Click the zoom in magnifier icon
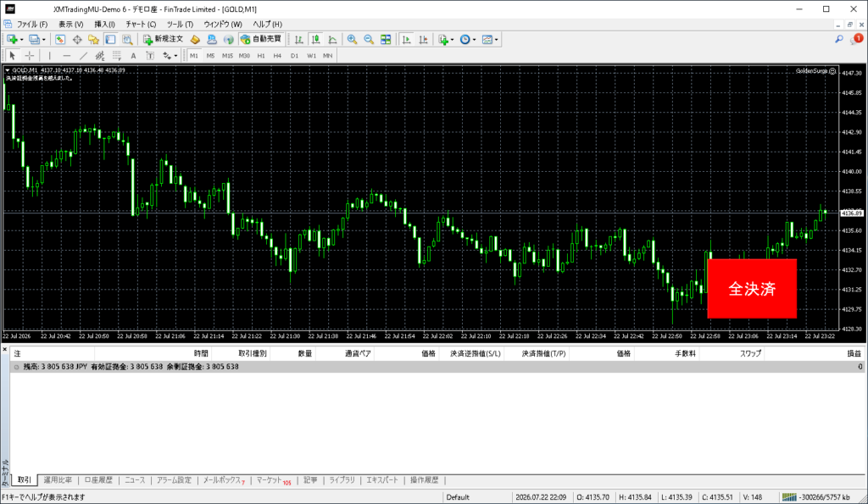The width and height of the screenshot is (868, 504). [x=352, y=39]
